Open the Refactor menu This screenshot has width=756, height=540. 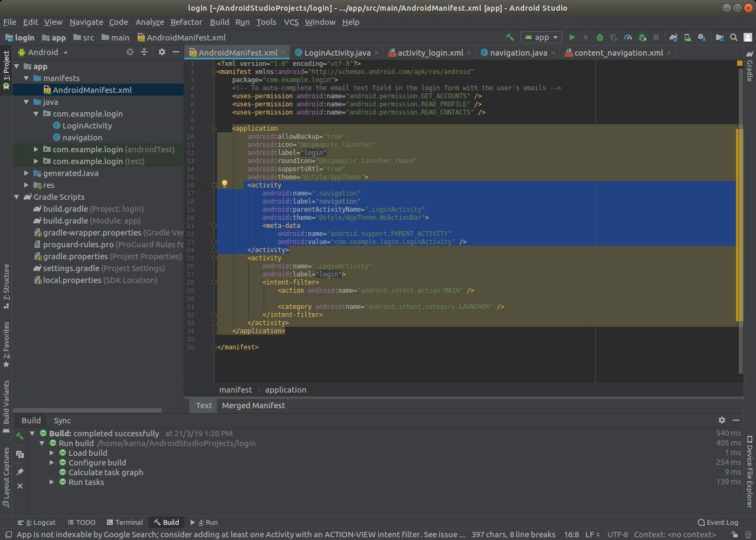(186, 22)
